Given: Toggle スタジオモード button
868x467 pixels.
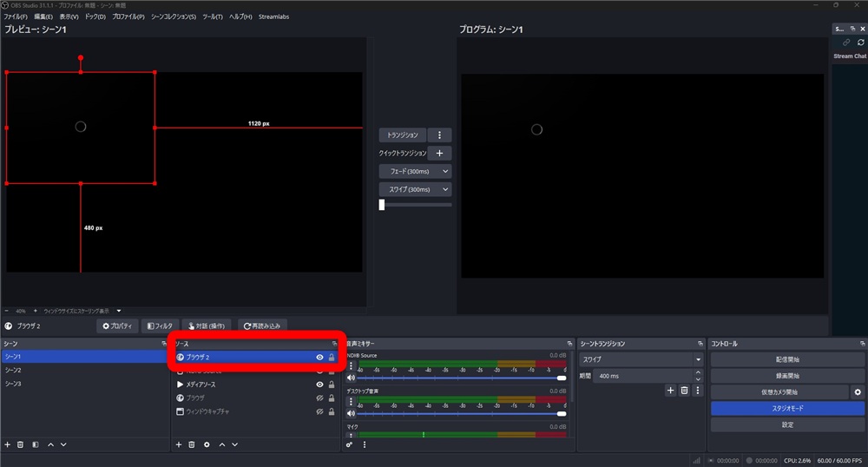Looking at the screenshot, I should tap(787, 408).
